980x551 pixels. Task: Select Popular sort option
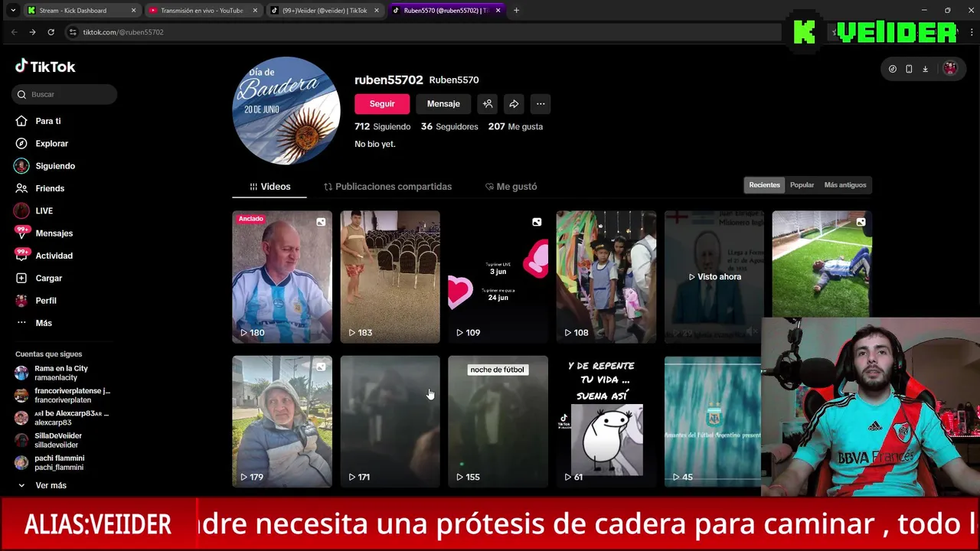pos(802,185)
